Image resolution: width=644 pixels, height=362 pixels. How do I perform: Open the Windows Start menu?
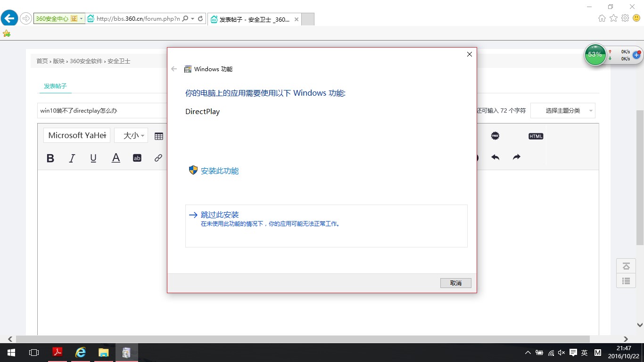click(11, 353)
